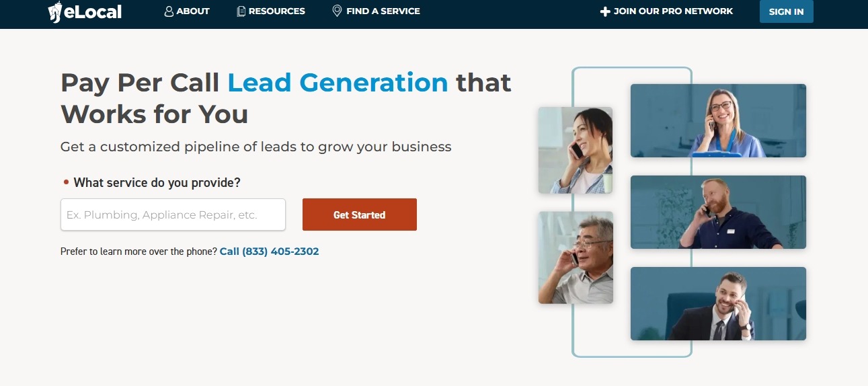Image resolution: width=868 pixels, height=386 pixels.
Task: Click the eLocal wordmark text
Action: coord(93,11)
